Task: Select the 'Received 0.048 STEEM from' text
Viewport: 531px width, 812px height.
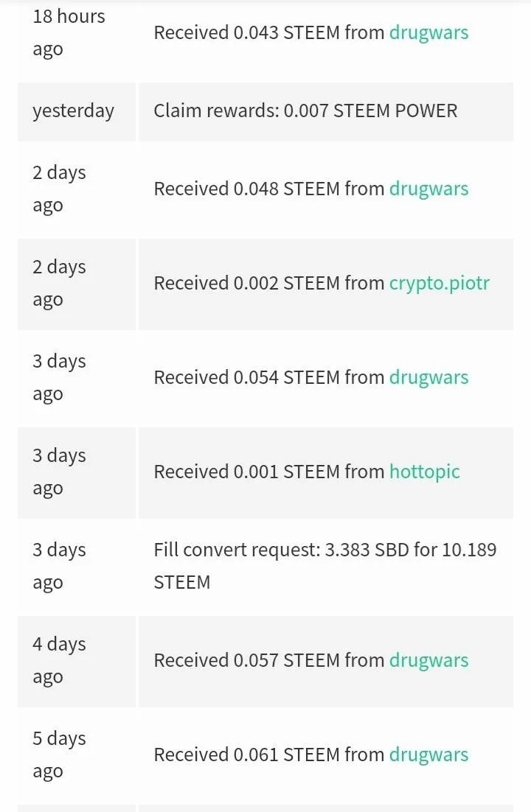Action: tap(269, 189)
